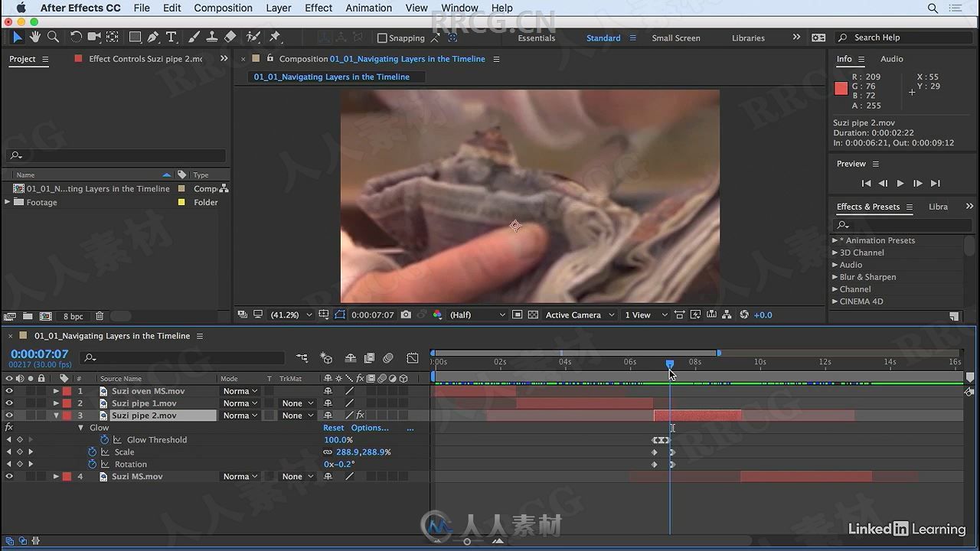Hide the Suzi oven MS.mov layer
The image size is (980, 551).
tap(9, 391)
